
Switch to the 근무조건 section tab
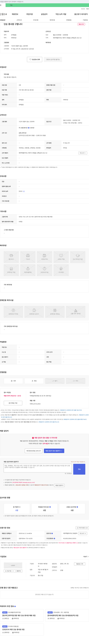(19, 20)
